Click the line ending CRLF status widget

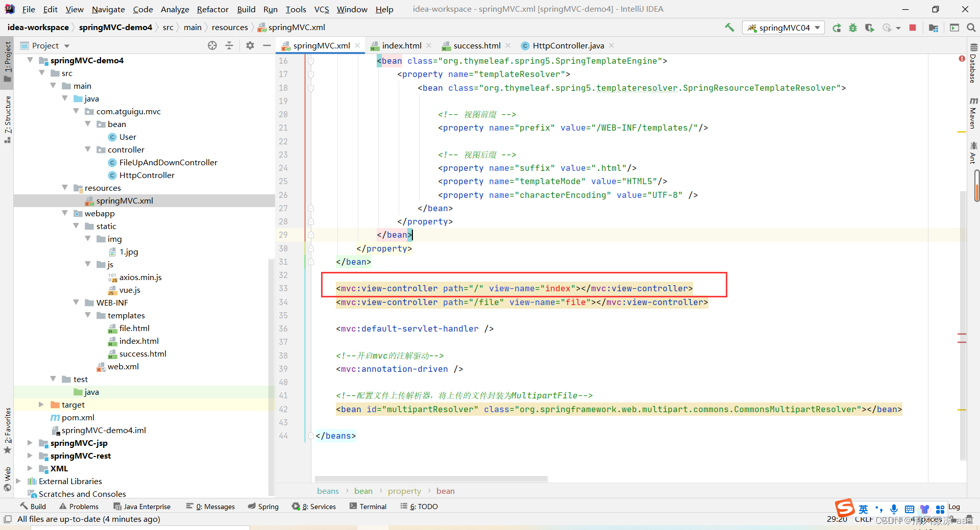864,519
